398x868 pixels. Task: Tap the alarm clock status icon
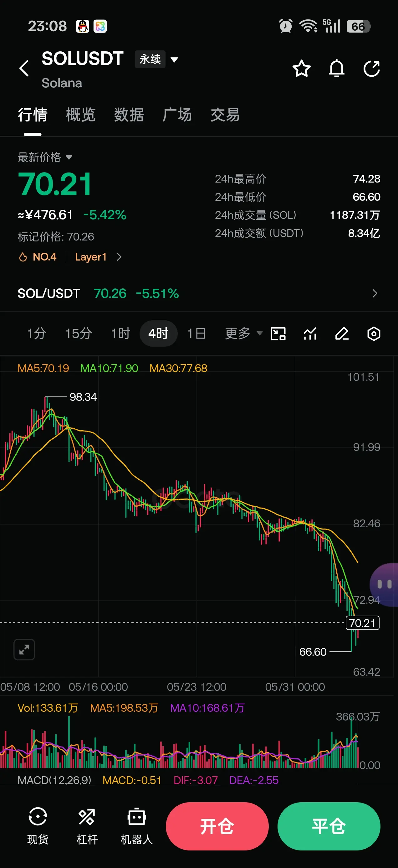click(x=286, y=26)
